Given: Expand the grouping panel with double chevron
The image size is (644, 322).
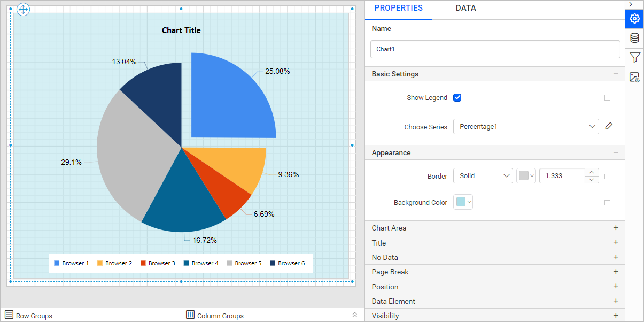Looking at the screenshot, I should click(354, 315).
